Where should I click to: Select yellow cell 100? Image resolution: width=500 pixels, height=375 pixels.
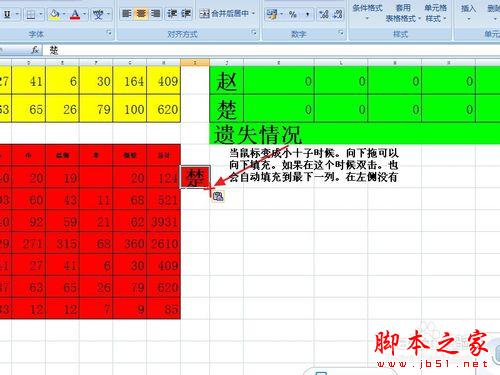pyautogui.click(x=130, y=109)
